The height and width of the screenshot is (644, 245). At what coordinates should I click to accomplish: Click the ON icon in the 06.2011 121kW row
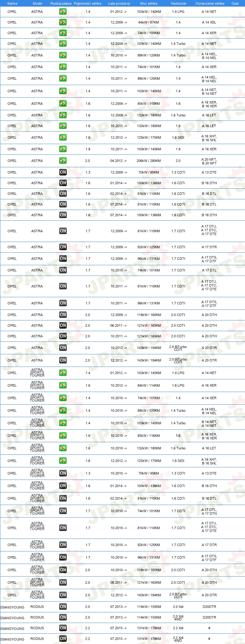tap(63, 325)
